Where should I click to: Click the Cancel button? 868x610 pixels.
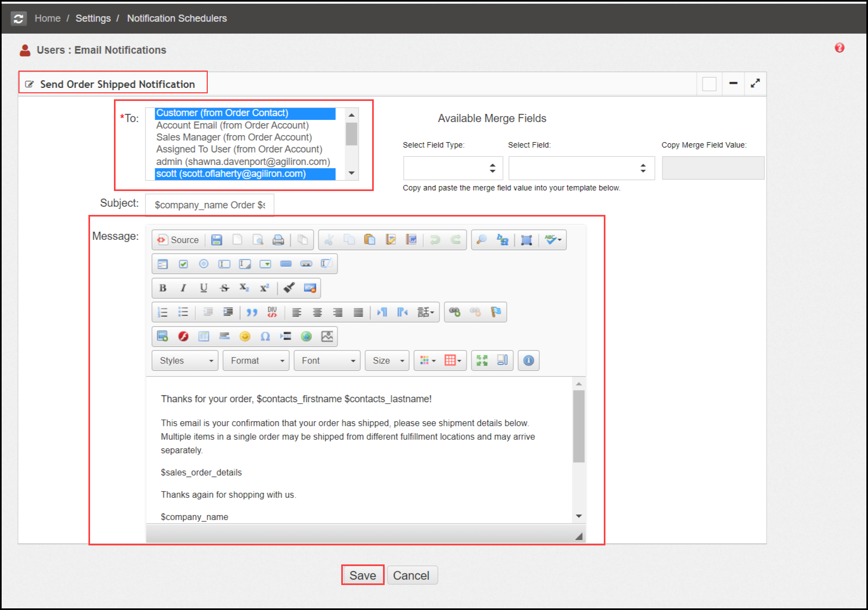coord(411,575)
